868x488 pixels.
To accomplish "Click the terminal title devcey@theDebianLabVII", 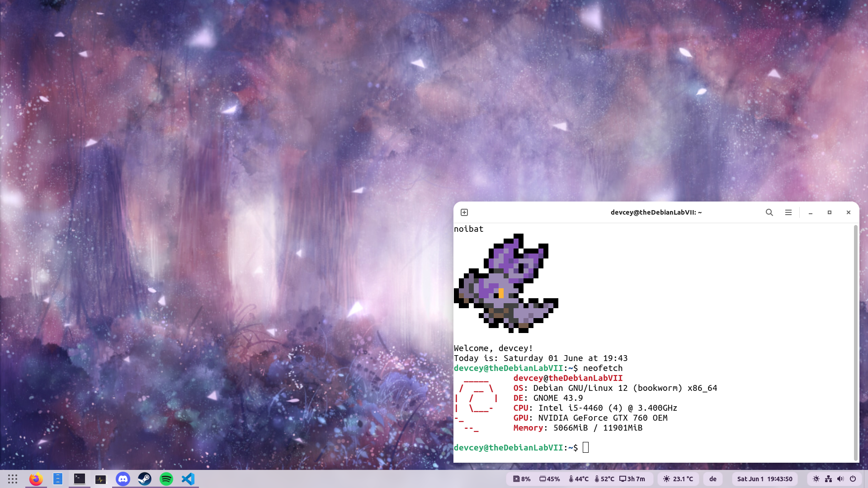I will pos(656,212).
